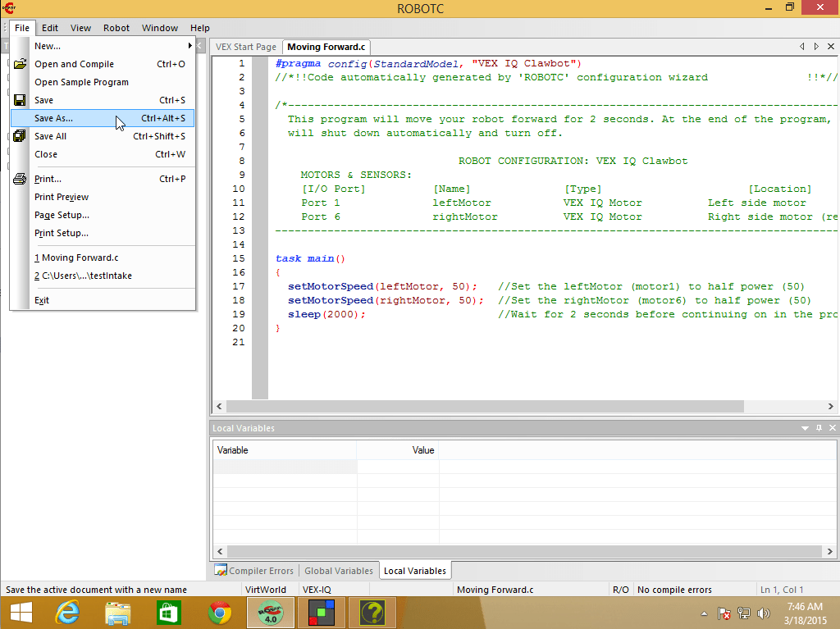Open recent file Moving Forward.c

coord(77,258)
